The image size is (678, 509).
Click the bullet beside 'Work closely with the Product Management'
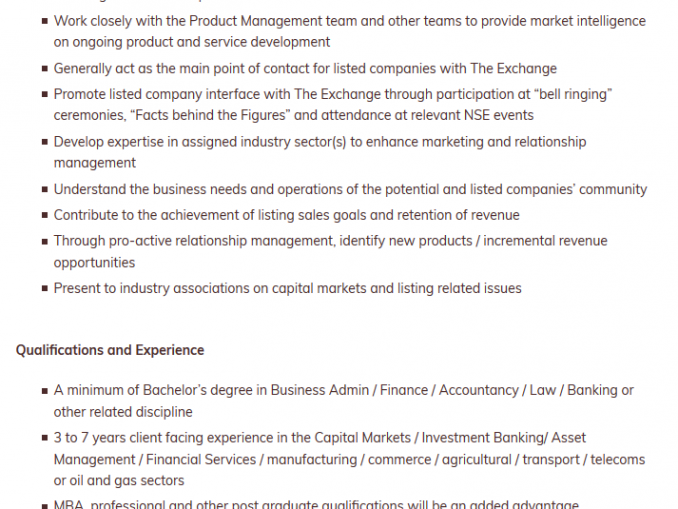[45, 21]
